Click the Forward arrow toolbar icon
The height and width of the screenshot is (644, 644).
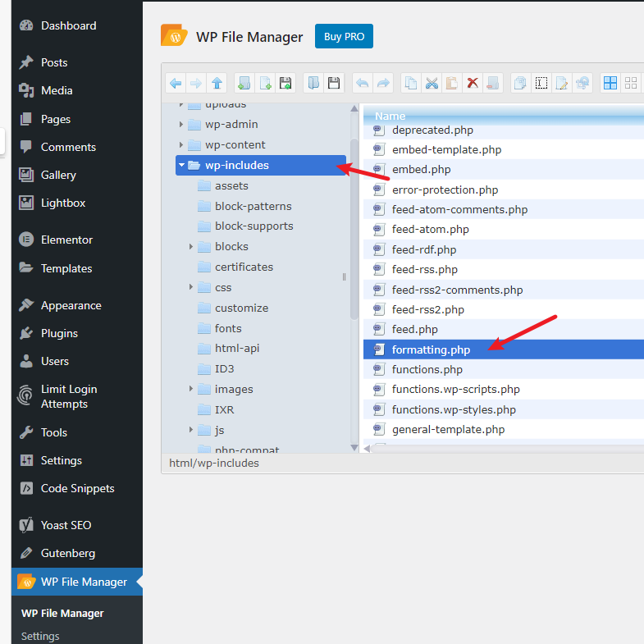pos(196,84)
